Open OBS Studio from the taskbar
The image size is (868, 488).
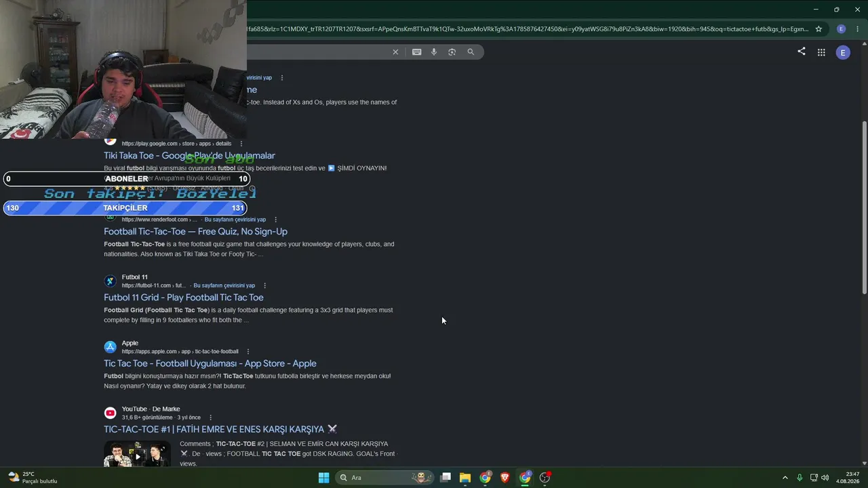(x=545, y=478)
